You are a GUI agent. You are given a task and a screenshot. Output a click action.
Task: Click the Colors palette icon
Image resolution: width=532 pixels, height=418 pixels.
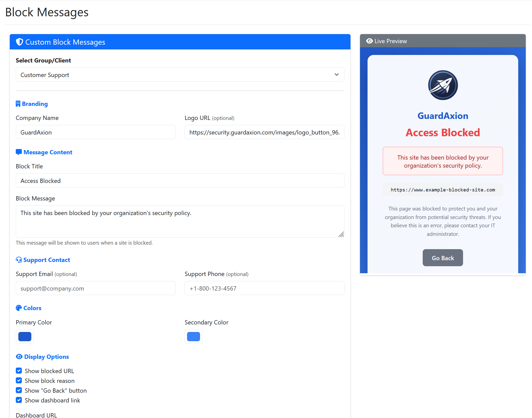19,308
